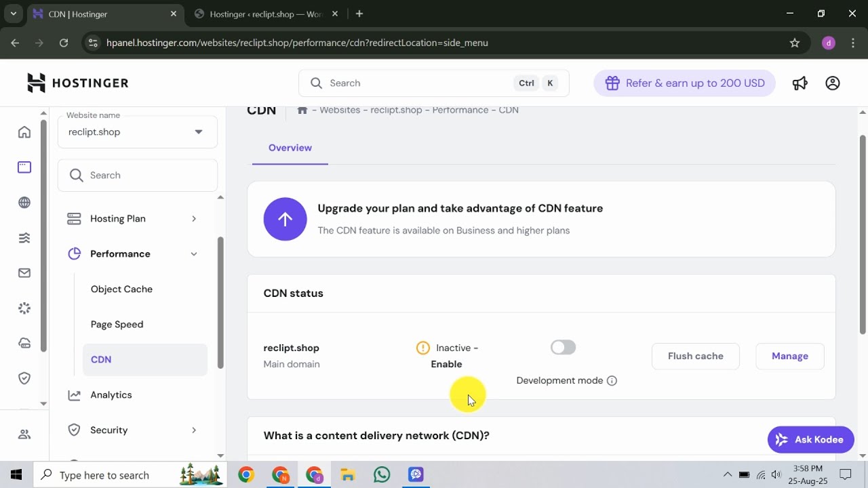This screenshot has width=868, height=488.
Task: Click the Windows taskbar search box
Action: coord(129,474)
